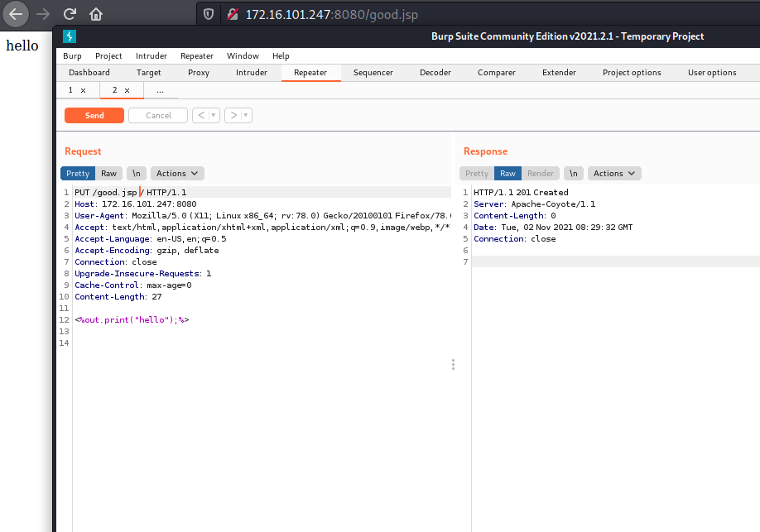
Task: Click the Content-Length header in request
Action: [x=118, y=296]
